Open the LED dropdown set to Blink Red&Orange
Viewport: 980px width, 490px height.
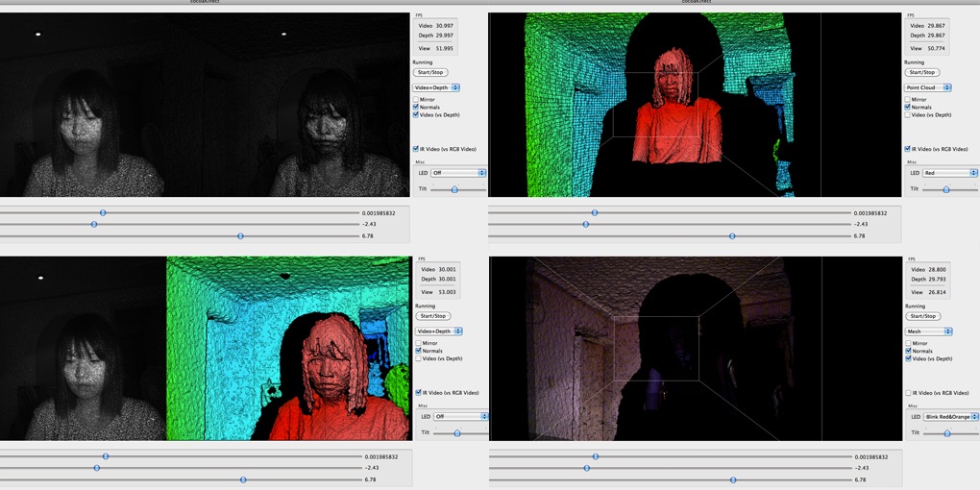pyautogui.click(x=951, y=416)
